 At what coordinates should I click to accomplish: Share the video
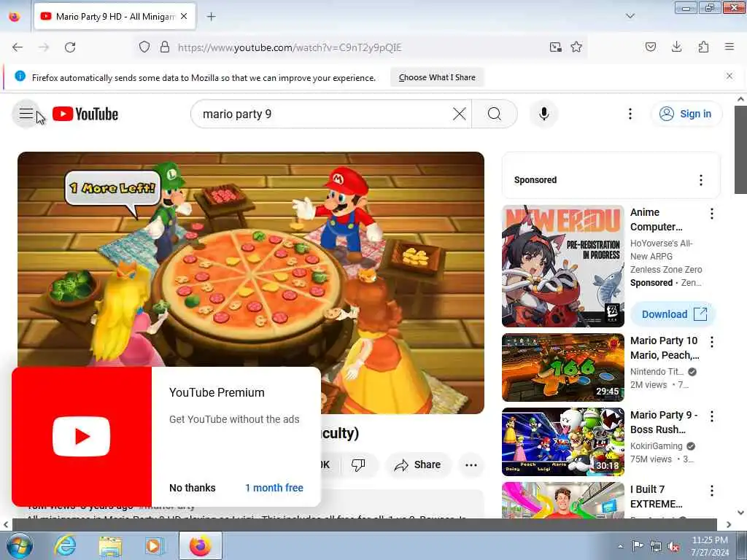pyautogui.click(x=418, y=464)
